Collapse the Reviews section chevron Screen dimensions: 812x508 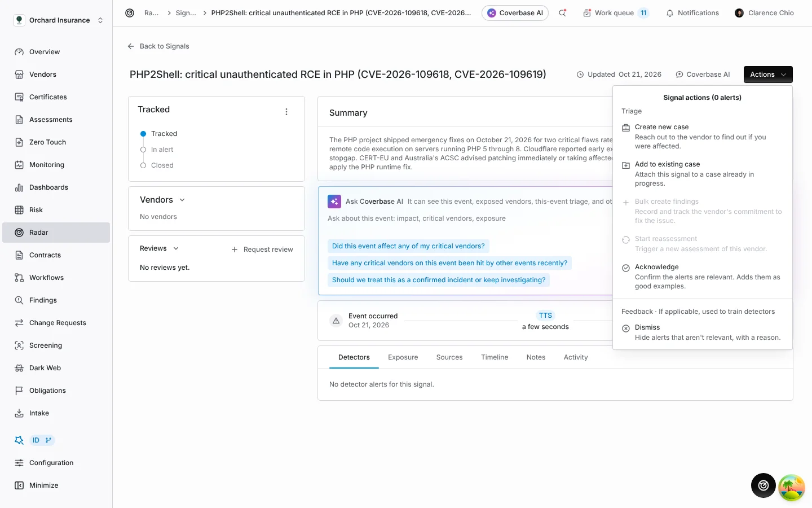coord(176,248)
